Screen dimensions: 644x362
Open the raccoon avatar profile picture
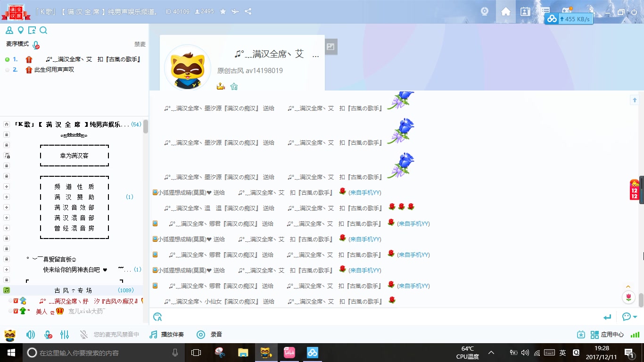point(188,68)
